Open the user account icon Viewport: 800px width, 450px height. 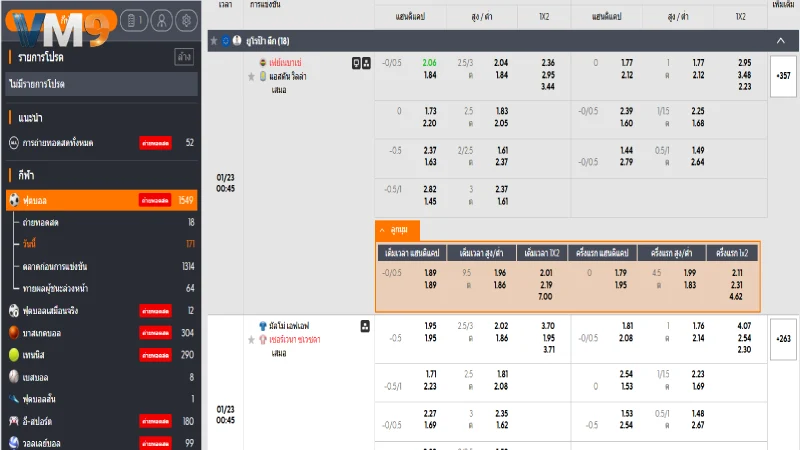(x=161, y=20)
